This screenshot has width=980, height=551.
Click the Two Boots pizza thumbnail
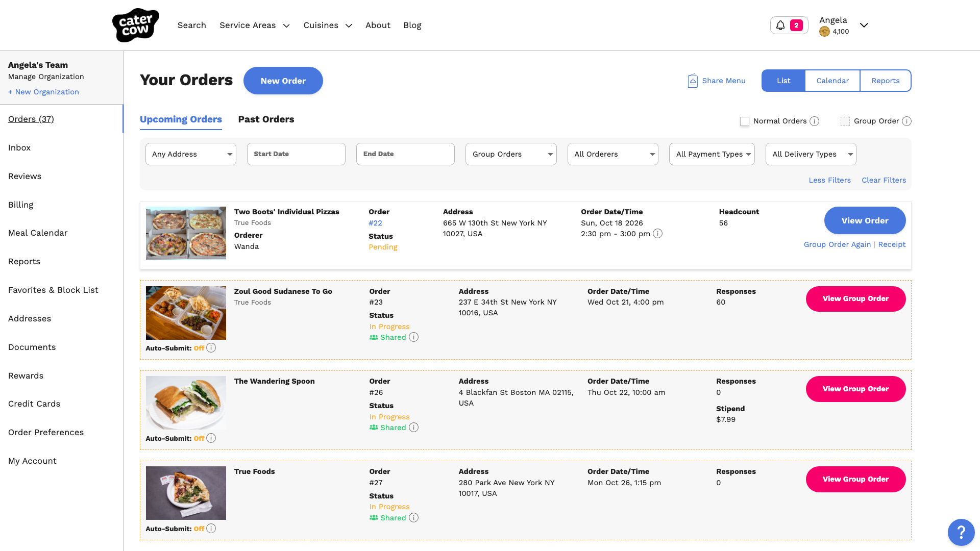tap(186, 233)
